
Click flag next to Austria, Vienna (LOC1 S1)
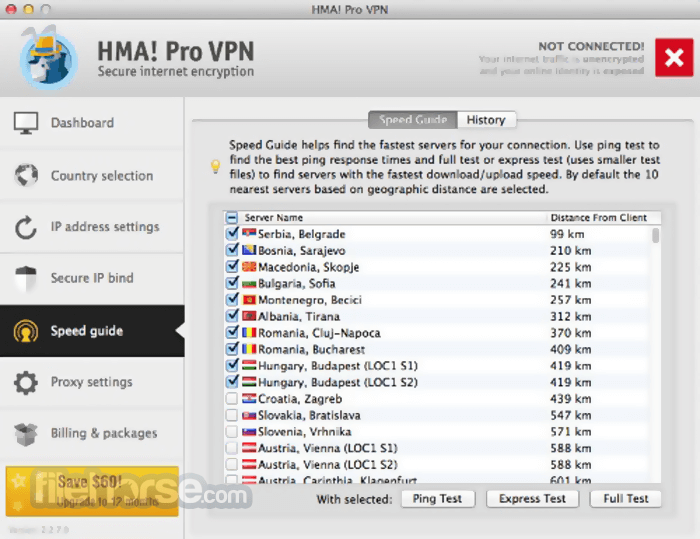[249, 447]
